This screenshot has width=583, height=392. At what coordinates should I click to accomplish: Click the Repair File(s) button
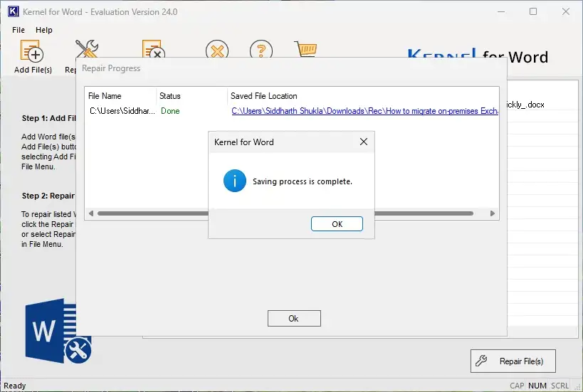click(x=513, y=361)
